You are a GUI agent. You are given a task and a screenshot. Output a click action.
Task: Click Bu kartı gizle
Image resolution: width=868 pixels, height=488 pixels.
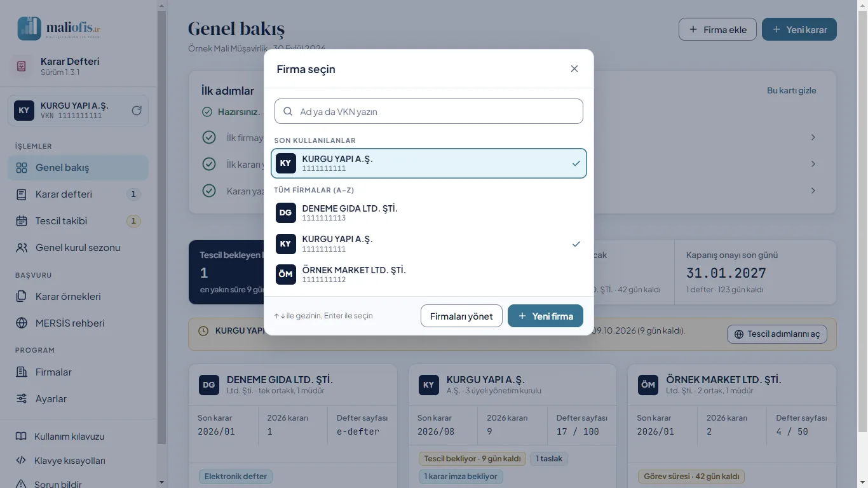(x=792, y=90)
